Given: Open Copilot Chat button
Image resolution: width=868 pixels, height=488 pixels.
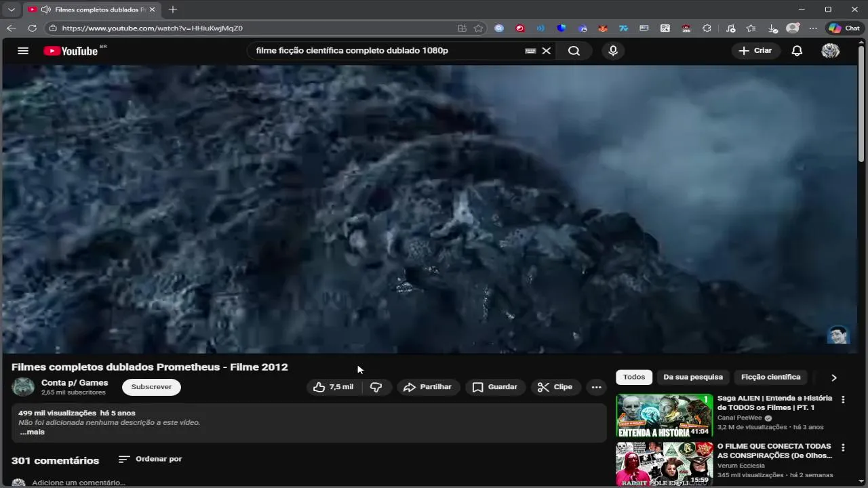Looking at the screenshot, I should (x=844, y=28).
